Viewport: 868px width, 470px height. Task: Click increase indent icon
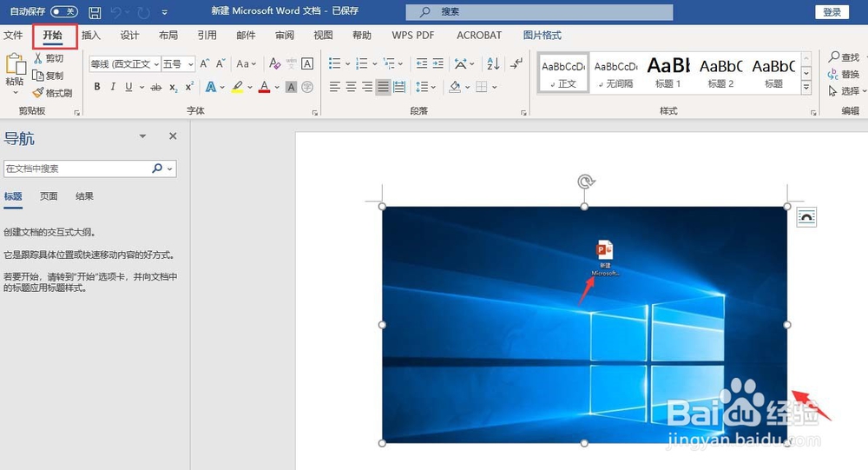(x=437, y=63)
